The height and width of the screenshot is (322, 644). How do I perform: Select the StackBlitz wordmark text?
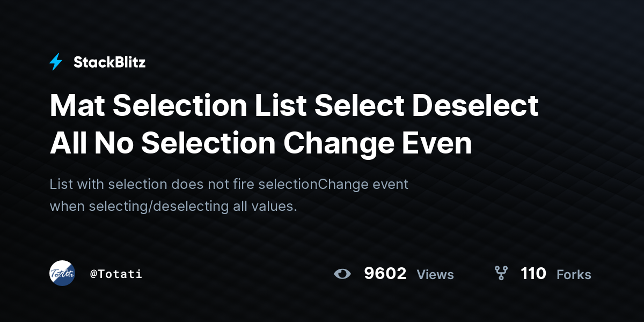[x=109, y=62]
